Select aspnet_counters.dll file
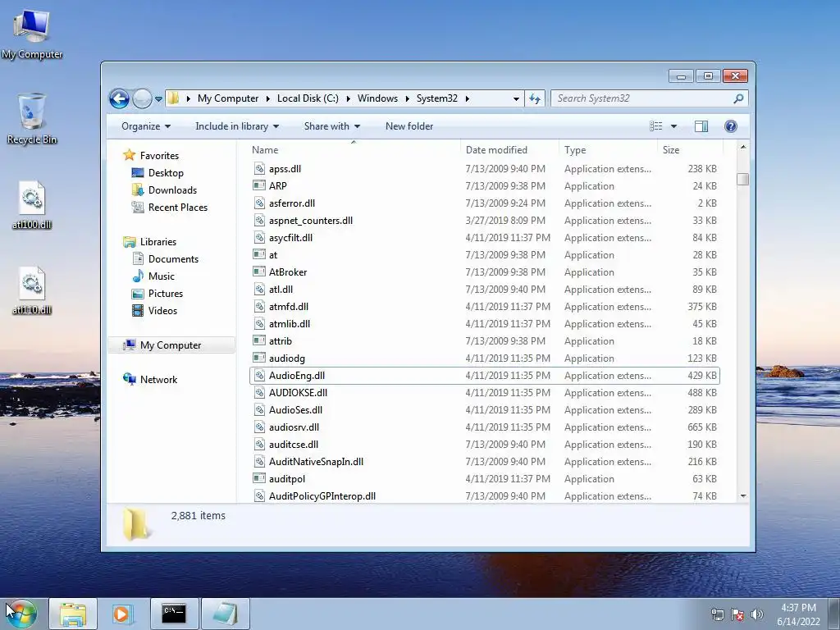Image resolution: width=840 pixels, height=630 pixels. coord(311,221)
